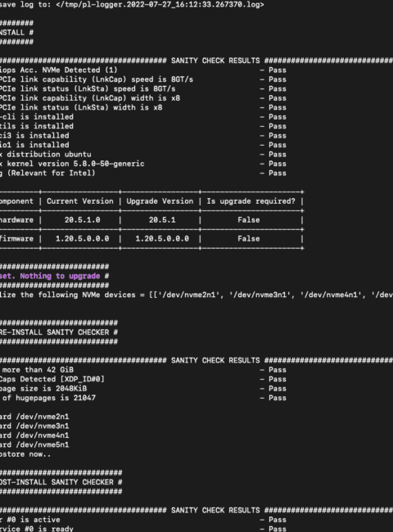This screenshot has height=532, width=393.
Task: Click purple 'Nothing to upgrade' message
Action: point(60,276)
